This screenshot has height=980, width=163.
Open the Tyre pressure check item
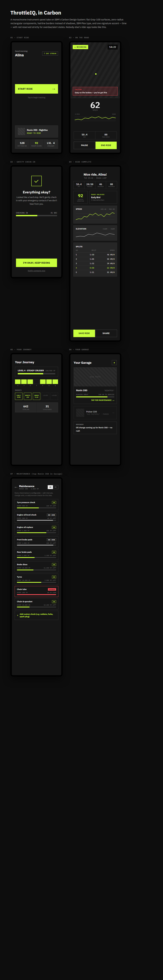coord(37,505)
